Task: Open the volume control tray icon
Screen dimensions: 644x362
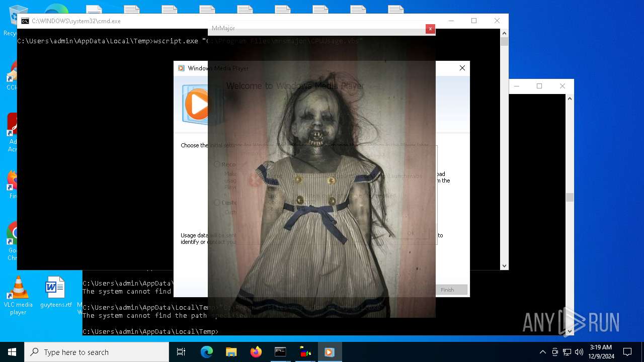Action: (x=579, y=352)
